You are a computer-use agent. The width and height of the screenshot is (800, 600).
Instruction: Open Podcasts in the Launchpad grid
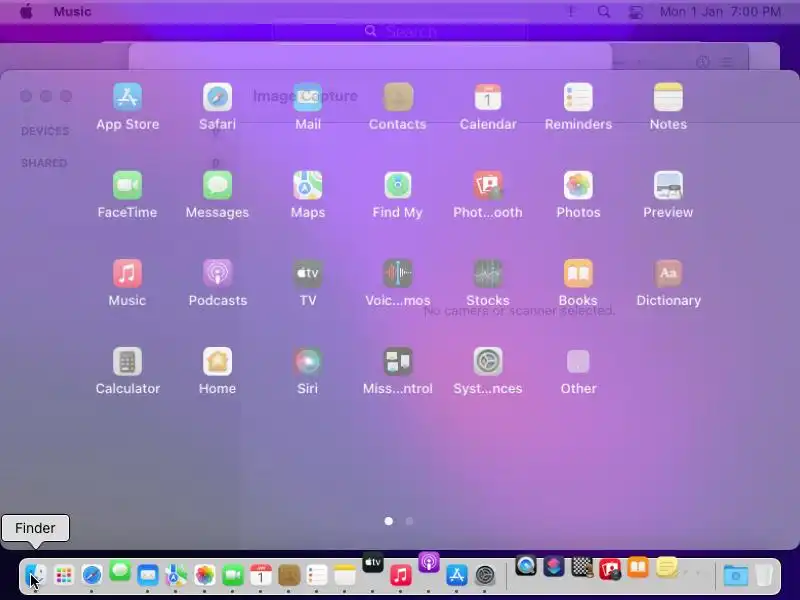[x=217, y=273]
